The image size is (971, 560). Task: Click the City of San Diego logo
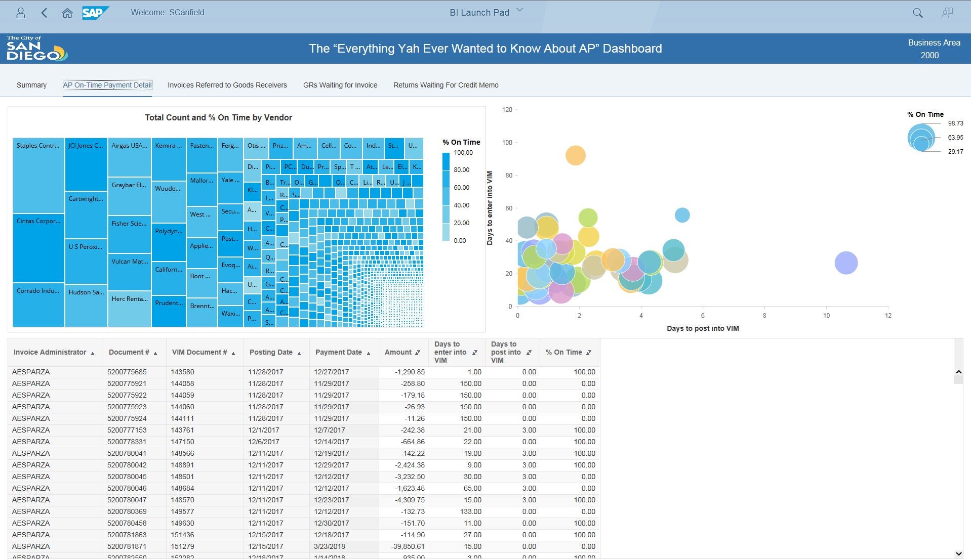[x=37, y=48]
